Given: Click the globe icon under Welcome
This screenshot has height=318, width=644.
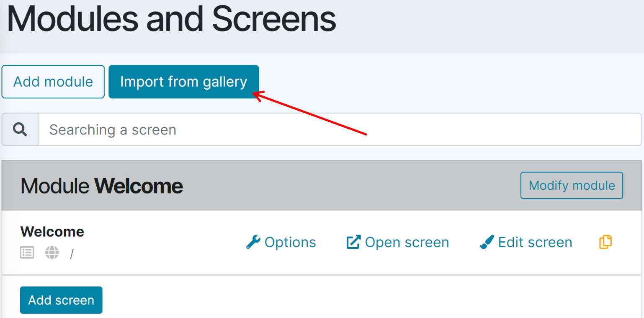Looking at the screenshot, I should 52,253.
